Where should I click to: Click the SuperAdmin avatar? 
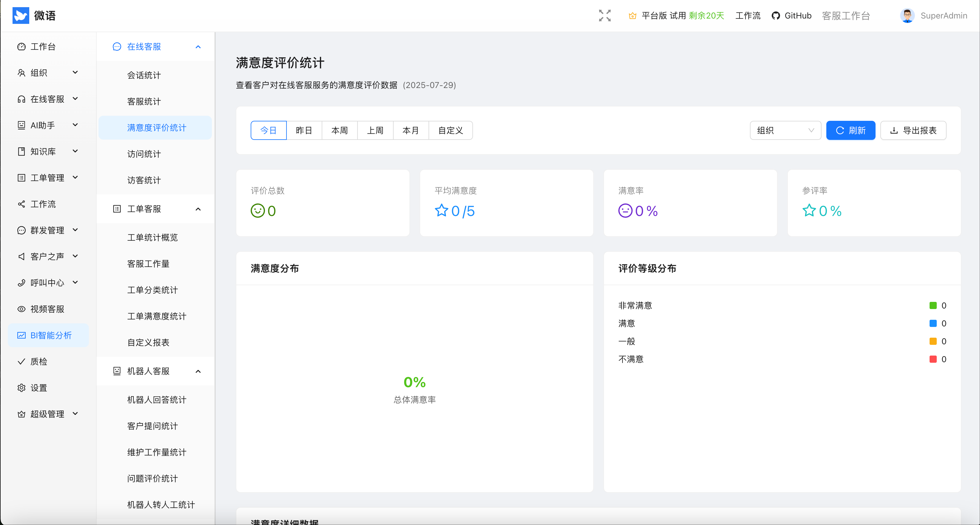(x=907, y=16)
